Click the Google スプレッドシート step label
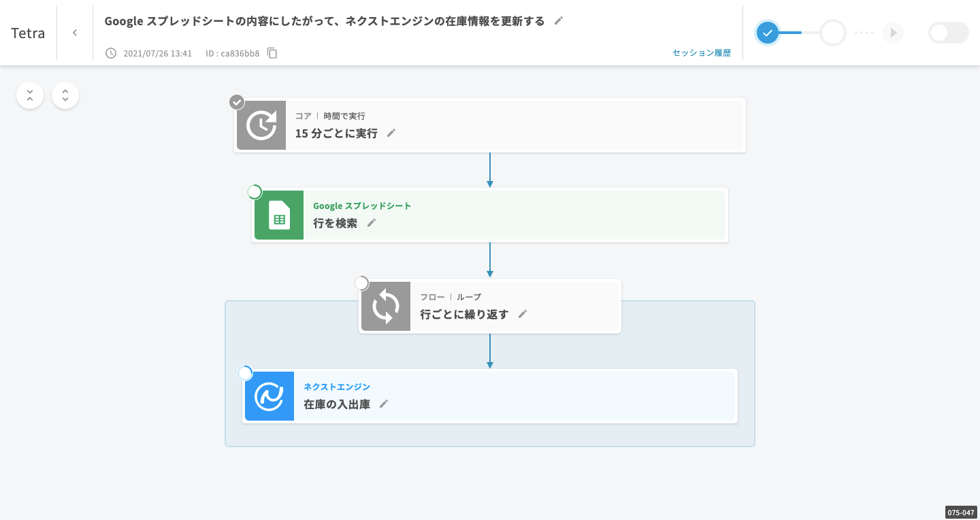This screenshot has height=520, width=980. coord(362,206)
